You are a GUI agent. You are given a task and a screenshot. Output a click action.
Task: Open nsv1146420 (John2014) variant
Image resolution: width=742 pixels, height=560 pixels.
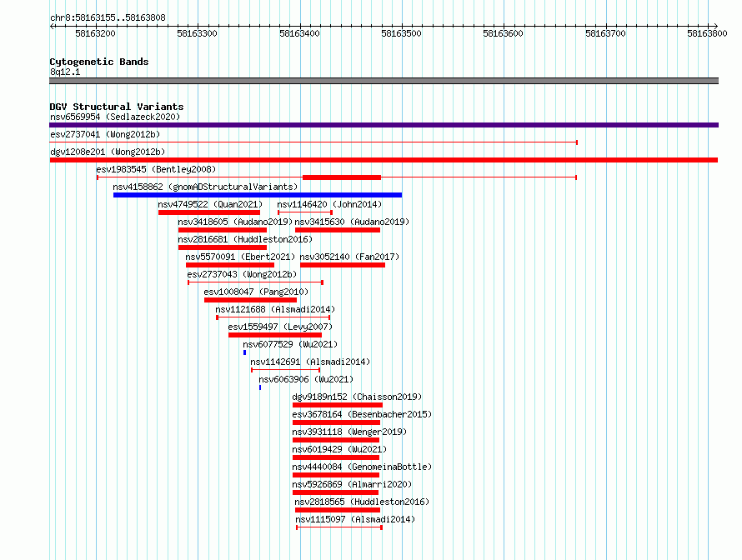point(329,204)
